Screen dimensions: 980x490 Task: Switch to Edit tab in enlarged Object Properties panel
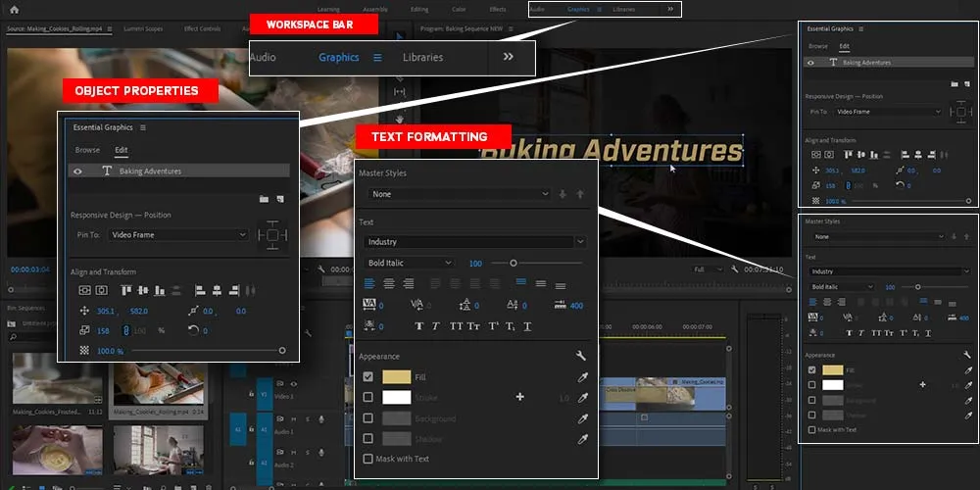click(122, 150)
